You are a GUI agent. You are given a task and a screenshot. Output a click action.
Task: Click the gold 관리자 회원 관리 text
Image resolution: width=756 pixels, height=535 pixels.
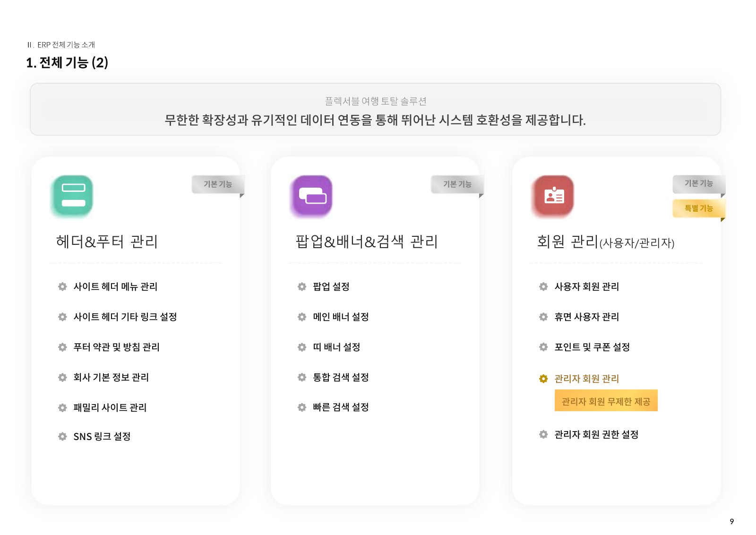[x=587, y=379]
